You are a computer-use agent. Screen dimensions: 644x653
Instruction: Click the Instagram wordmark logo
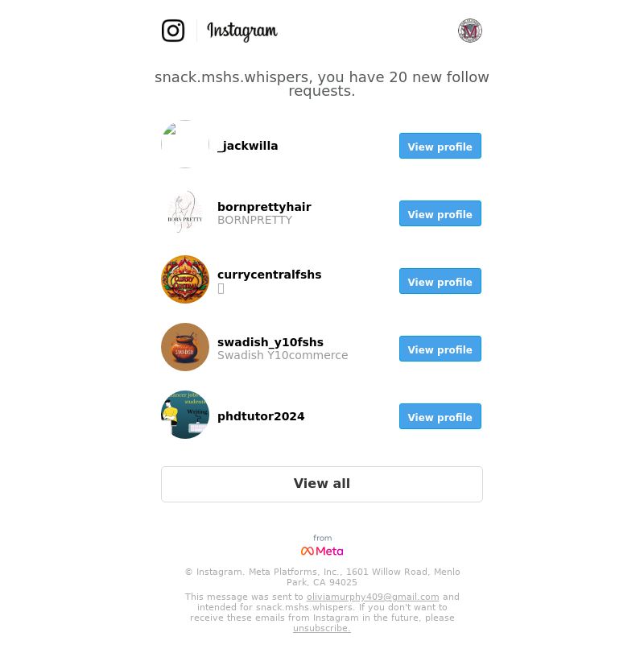point(242,31)
